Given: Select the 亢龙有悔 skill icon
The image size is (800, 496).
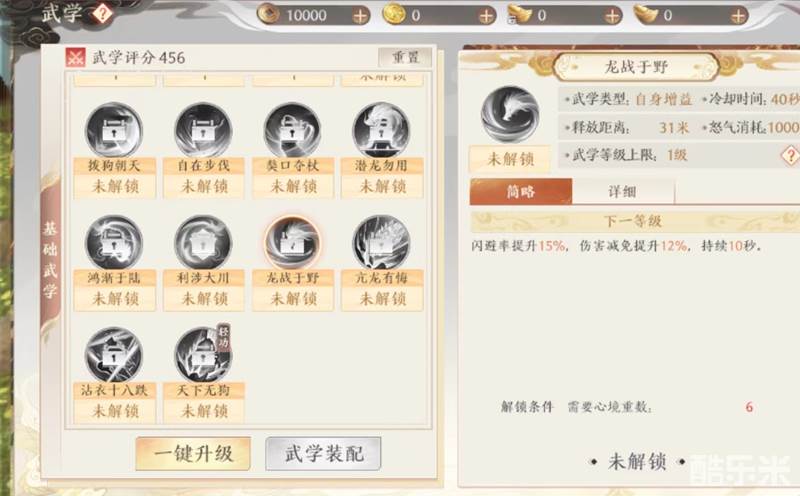Looking at the screenshot, I should click(381, 242).
